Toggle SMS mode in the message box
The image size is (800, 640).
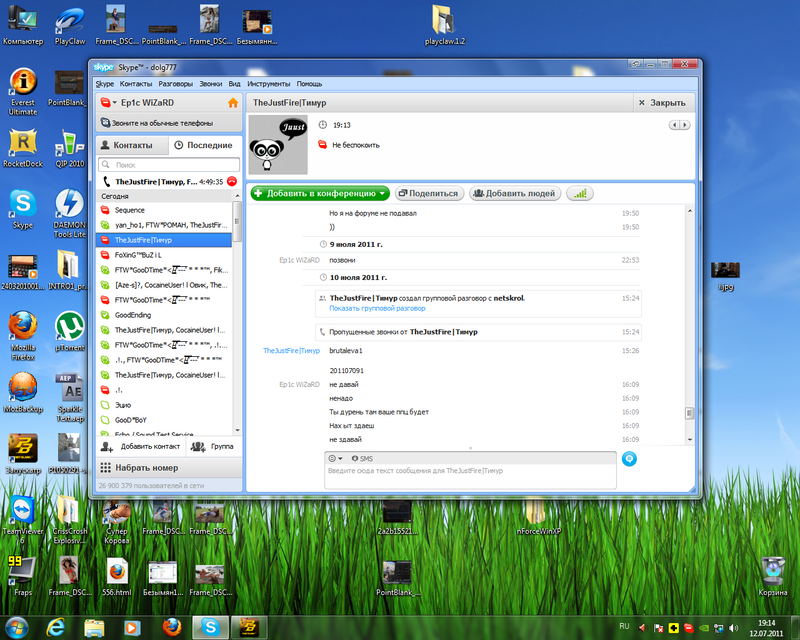[x=362, y=458]
